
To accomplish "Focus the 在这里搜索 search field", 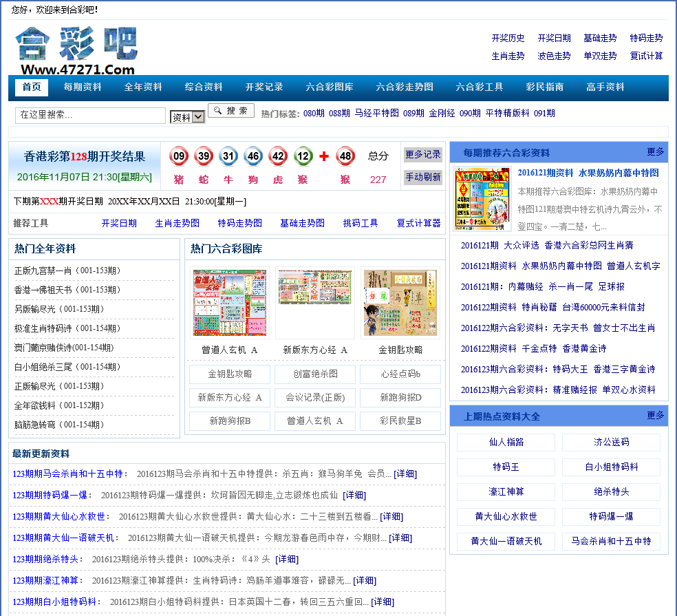I will (x=90, y=115).
